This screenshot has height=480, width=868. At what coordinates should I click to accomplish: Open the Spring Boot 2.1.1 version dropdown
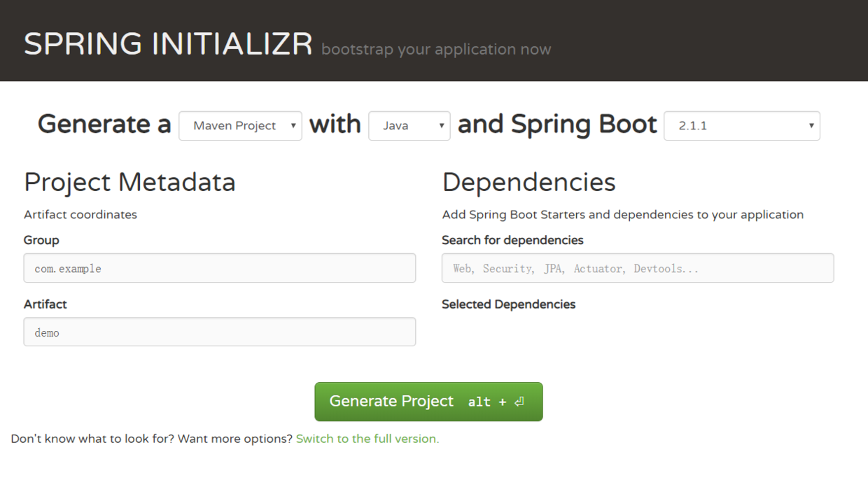741,126
